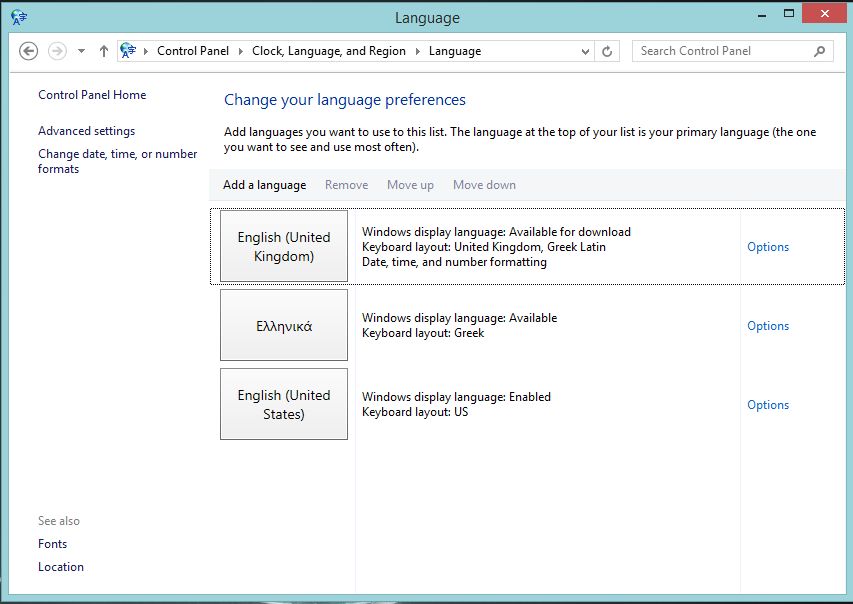Click the window icon in title bar
The image size is (853, 604).
pos(19,17)
